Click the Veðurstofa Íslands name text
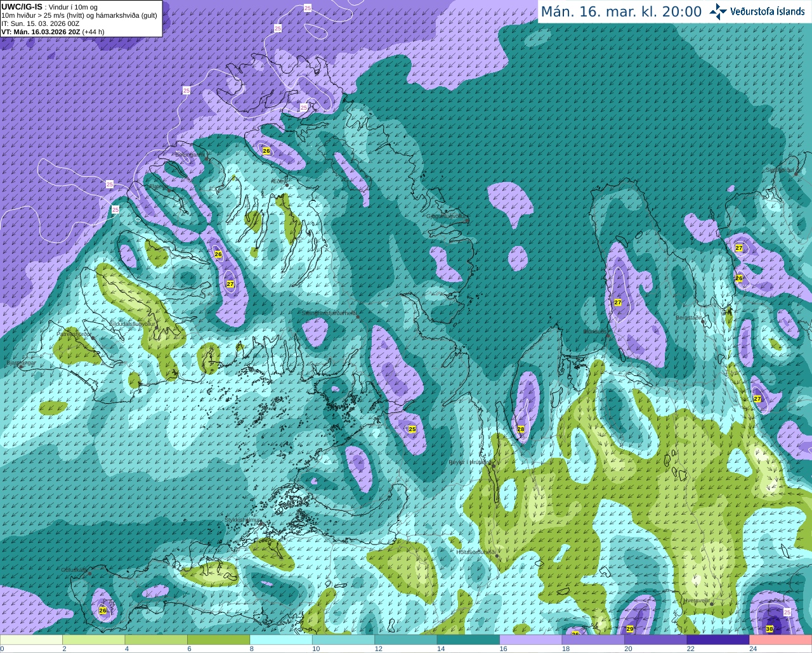The image size is (812, 653). (x=767, y=11)
